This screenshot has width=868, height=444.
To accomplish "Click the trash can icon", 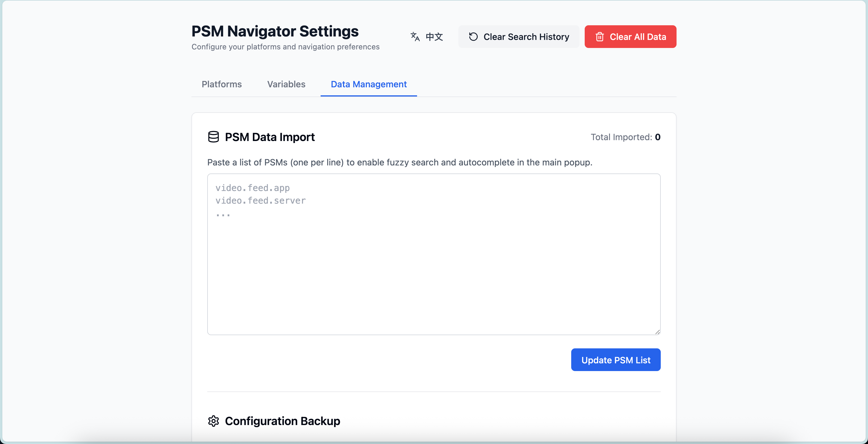I will [599, 37].
